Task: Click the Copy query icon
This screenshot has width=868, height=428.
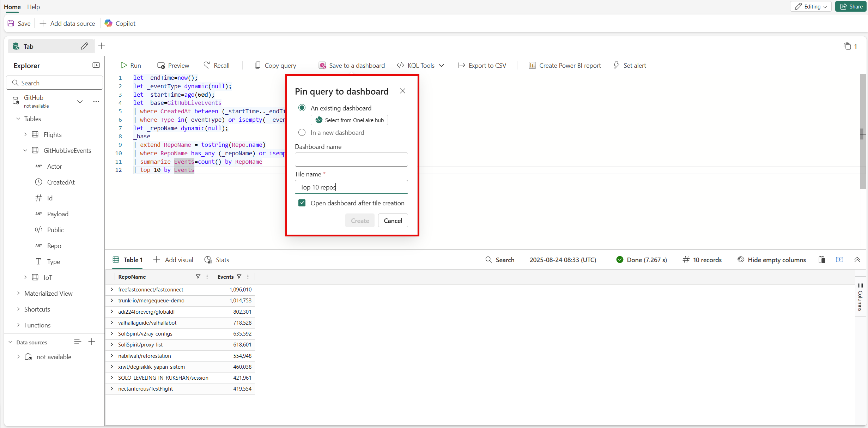Action: [x=257, y=65]
